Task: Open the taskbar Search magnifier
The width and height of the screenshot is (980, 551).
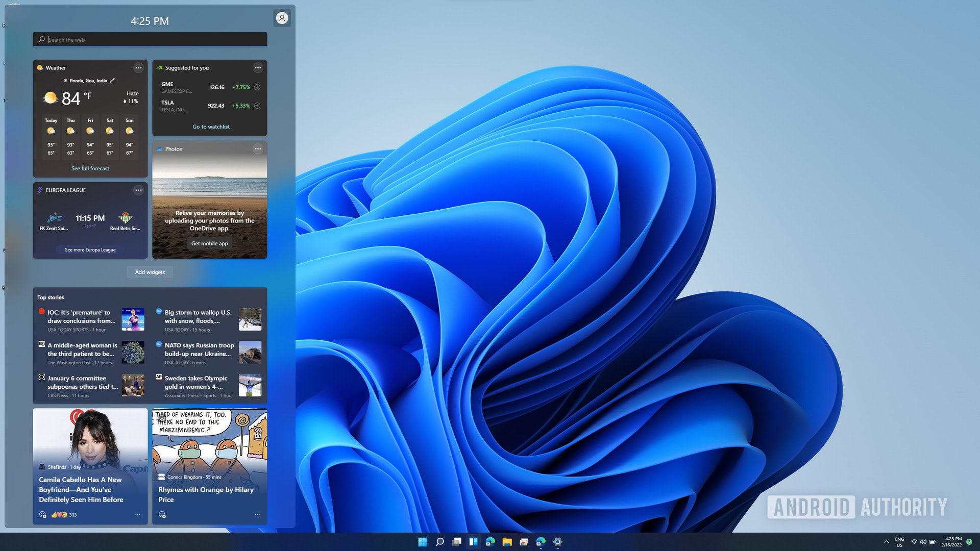Action: coord(439,542)
